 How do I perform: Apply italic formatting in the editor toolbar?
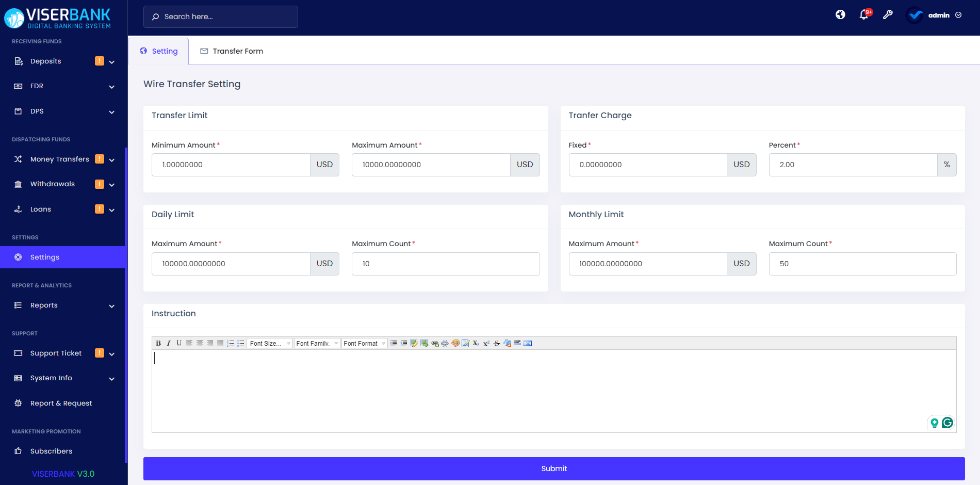[168, 343]
